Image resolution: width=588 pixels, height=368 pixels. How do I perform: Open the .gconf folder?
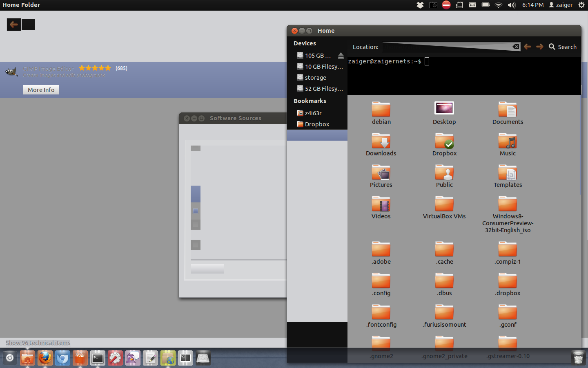point(508,316)
